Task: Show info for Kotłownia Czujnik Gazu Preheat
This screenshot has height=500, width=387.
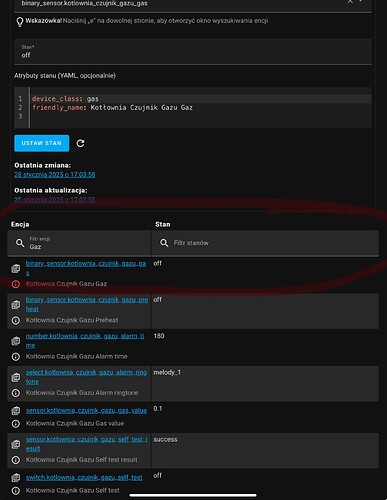Action: [16, 320]
